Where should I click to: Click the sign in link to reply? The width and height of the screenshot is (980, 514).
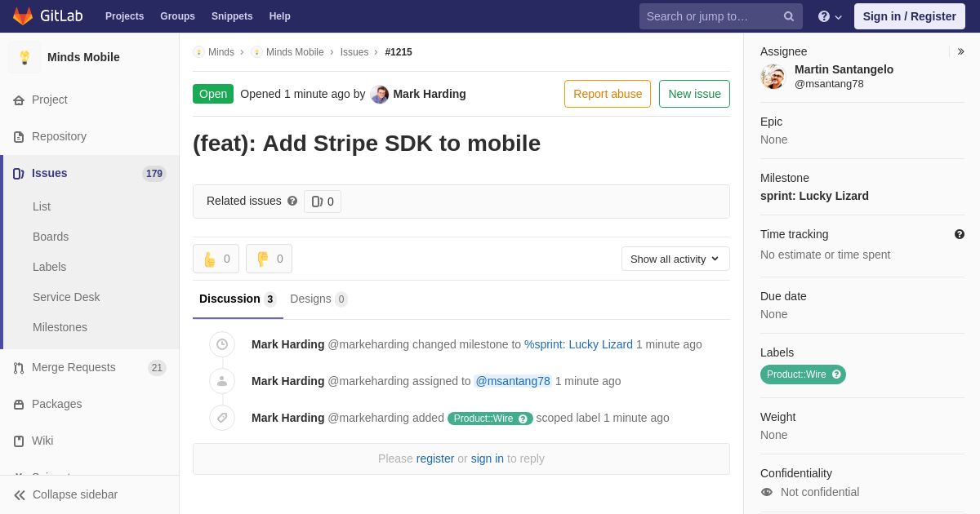coord(488,459)
